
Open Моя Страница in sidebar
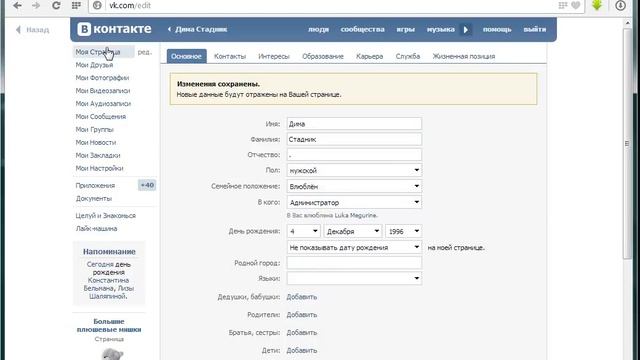tap(98, 52)
